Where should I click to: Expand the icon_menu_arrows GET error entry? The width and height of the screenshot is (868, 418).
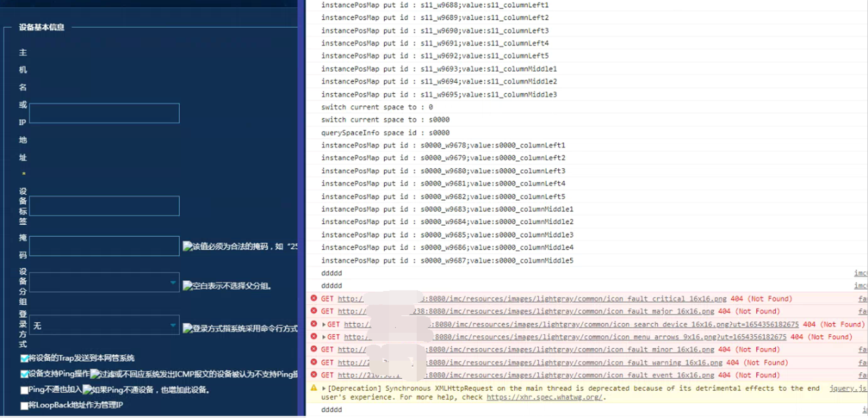click(324, 337)
